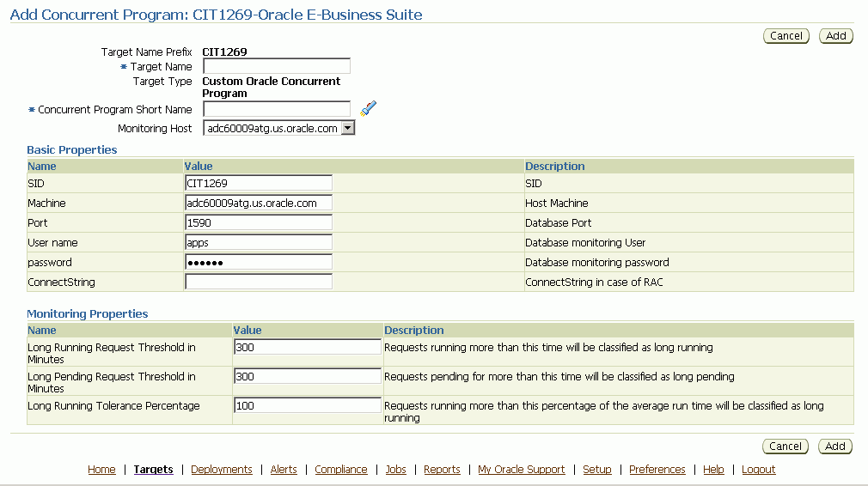Image resolution: width=868 pixels, height=486 pixels.
Task: Select the Basic Properties heading
Action: (x=72, y=150)
